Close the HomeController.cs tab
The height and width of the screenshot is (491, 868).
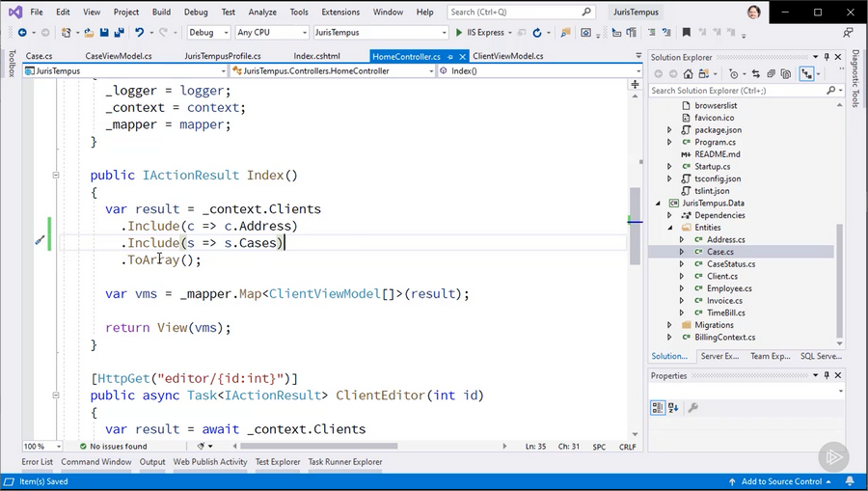(462, 57)
